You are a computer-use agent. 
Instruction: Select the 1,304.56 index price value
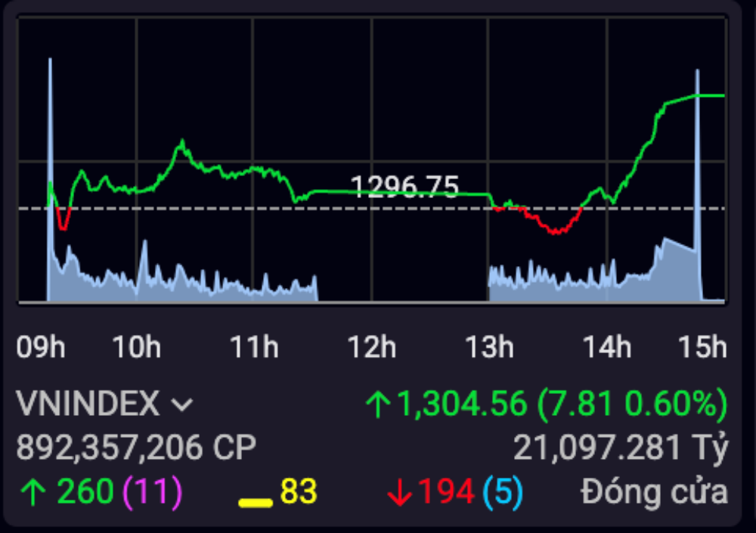pyautogui.click(x=461, y=404)
